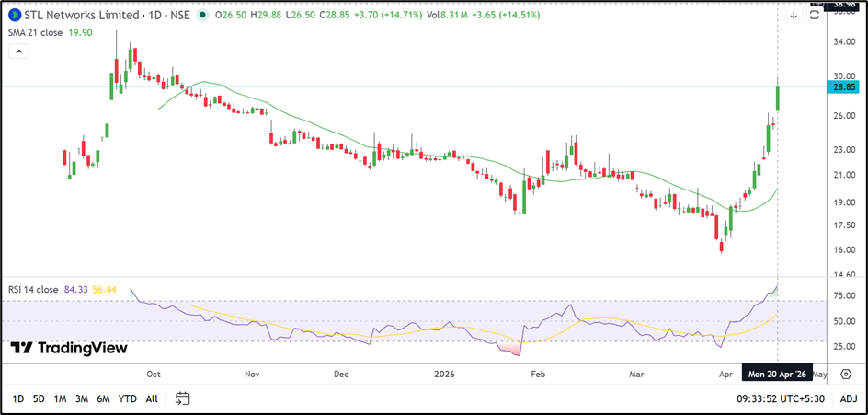868x415 pixels.
Task: Switch to 3M time range
Action: click(x=82, y=398)
